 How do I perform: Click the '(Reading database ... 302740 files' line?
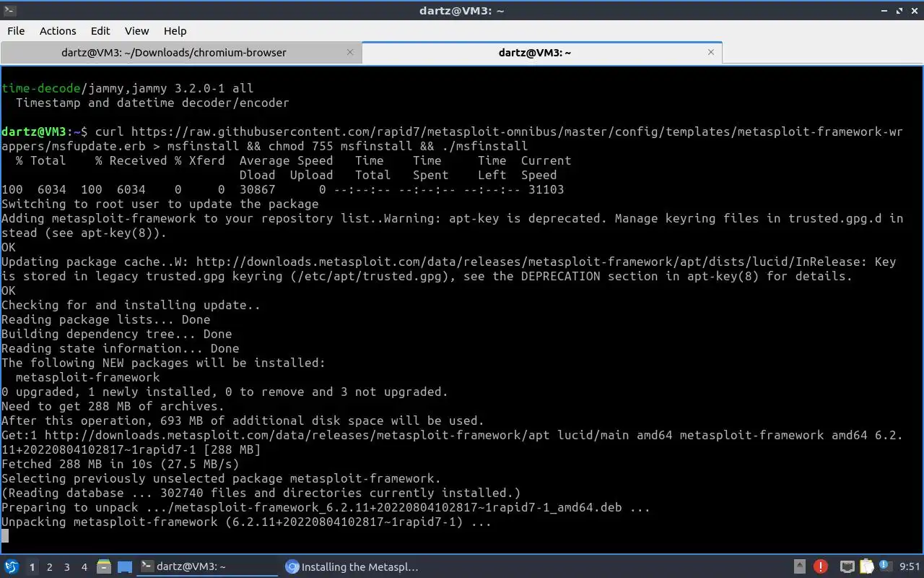(261, 493)
